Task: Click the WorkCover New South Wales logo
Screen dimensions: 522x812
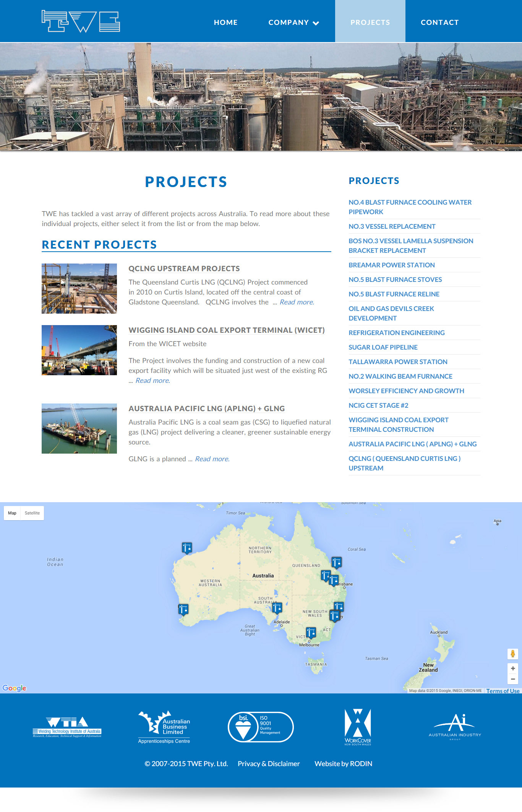Action: tap(358, 727)
